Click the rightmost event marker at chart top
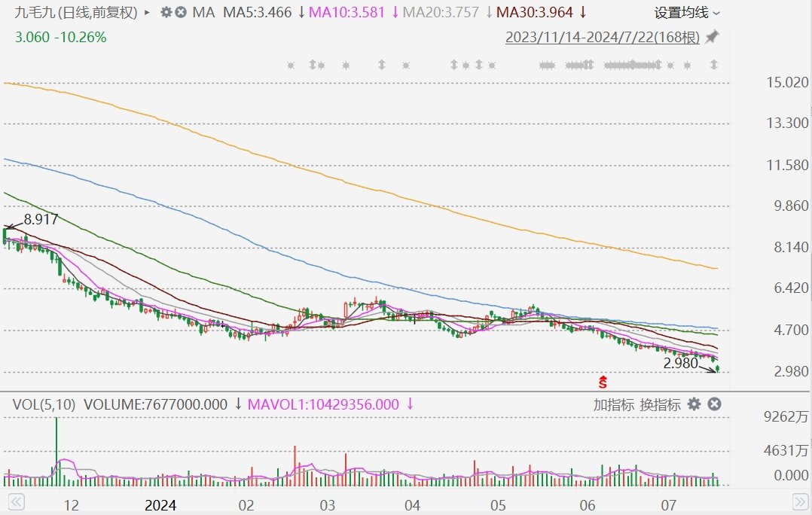 pyautogui.click(x=713, y=66)
